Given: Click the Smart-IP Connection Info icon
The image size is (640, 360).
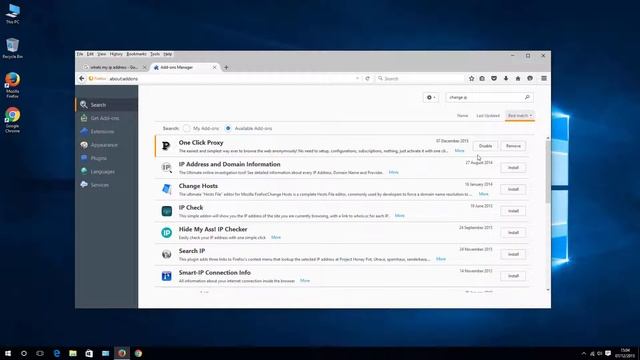Looking at the screenshot, I should click(167, 276).
